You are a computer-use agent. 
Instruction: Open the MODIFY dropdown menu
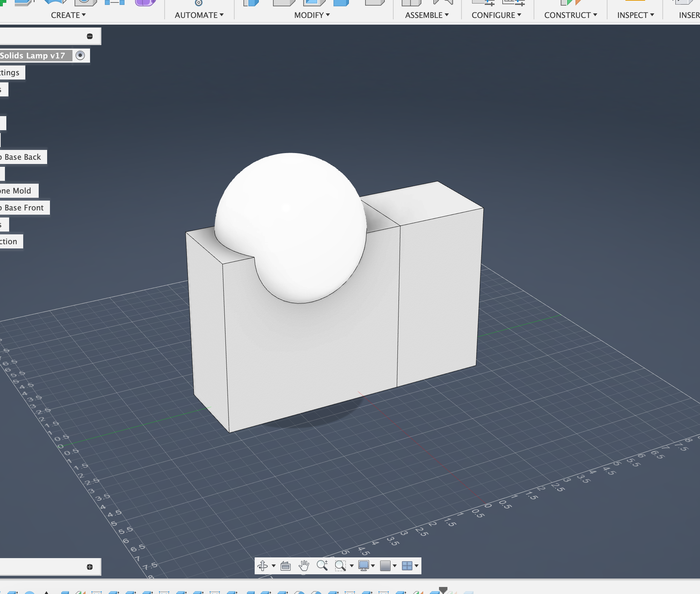[312, 15]
